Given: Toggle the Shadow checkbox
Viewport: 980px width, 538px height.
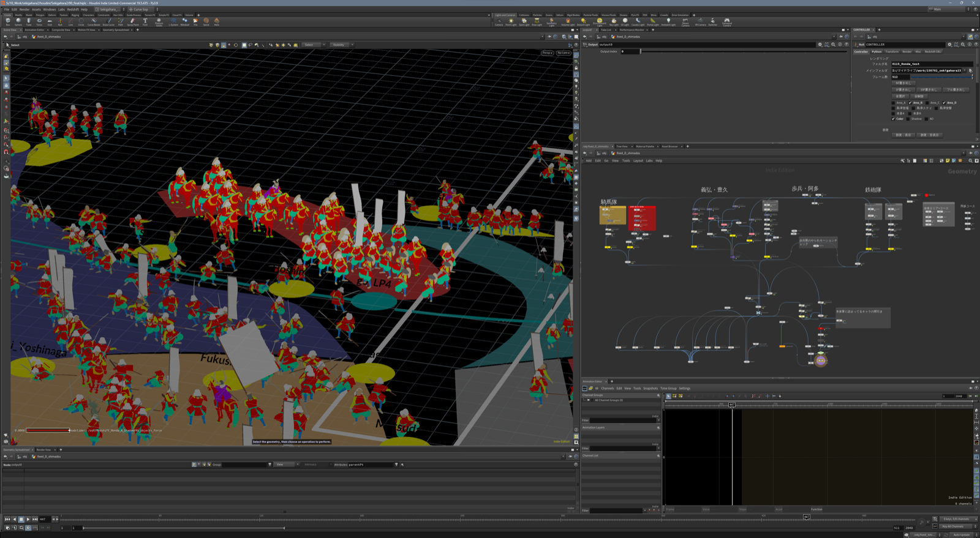Looking at the screenshot, I should click(x=909, y=119).
